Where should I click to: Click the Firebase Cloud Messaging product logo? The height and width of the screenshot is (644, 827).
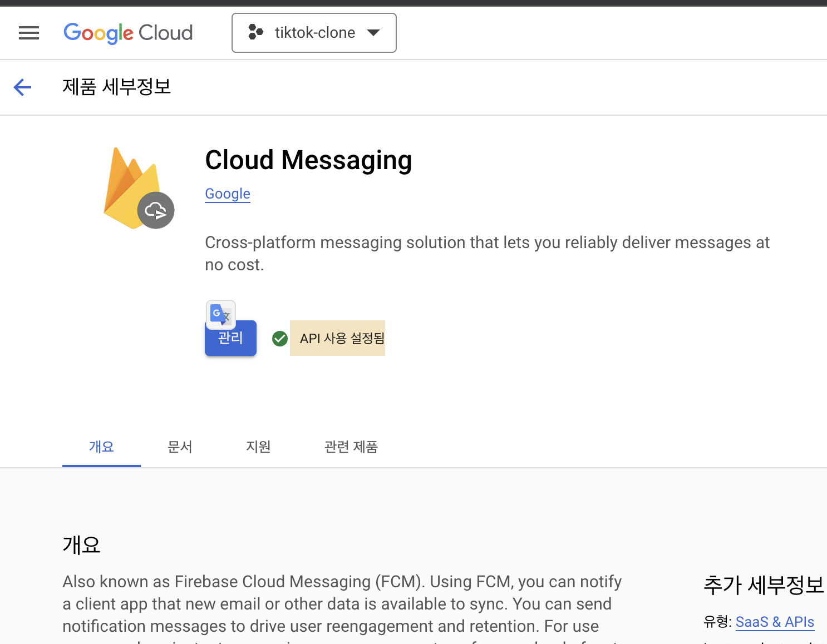[x=139, y=188]
